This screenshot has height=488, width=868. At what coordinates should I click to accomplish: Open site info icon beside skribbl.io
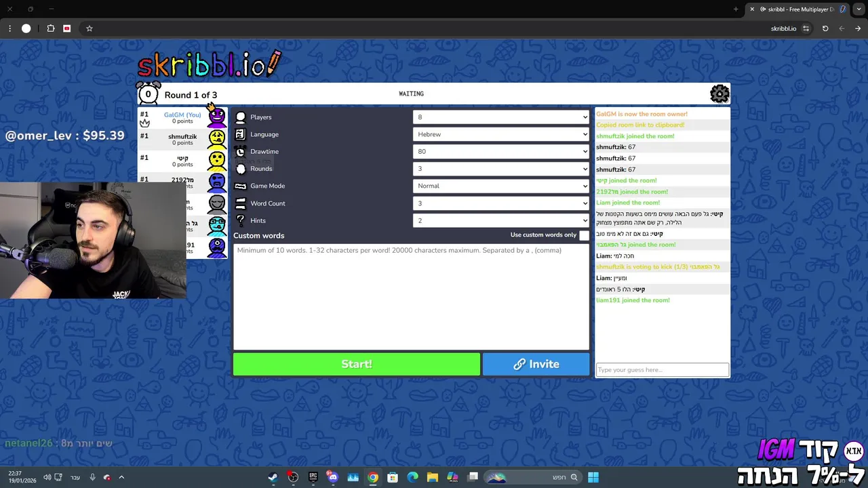(806, 28)
